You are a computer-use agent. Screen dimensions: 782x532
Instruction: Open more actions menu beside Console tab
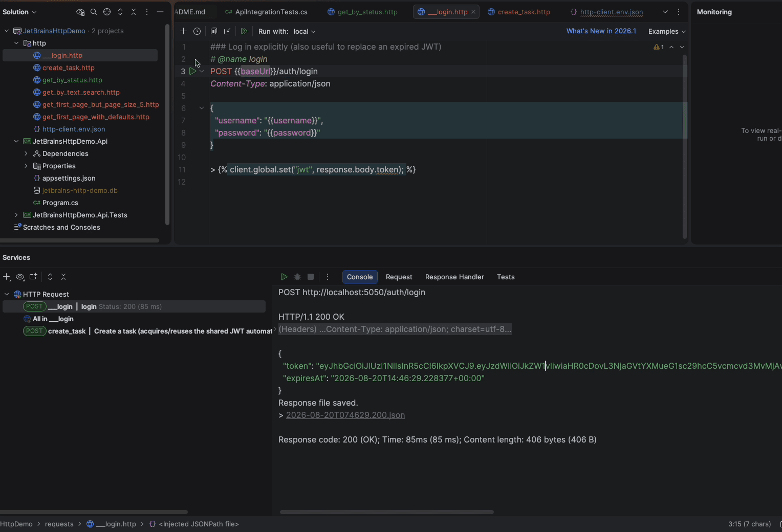coord(328,277)
